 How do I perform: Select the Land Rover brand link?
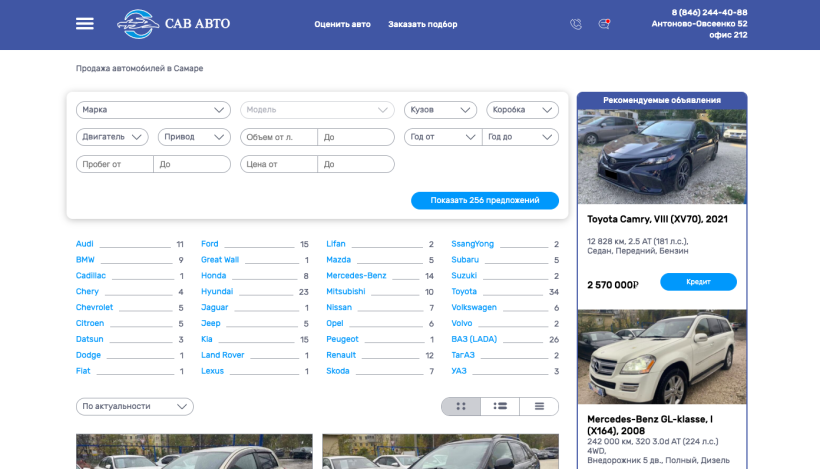222,355
